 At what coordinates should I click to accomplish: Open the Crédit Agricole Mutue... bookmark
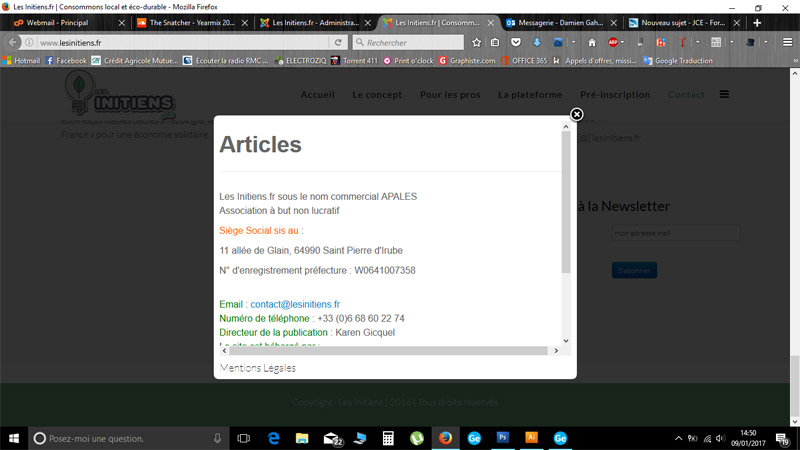coord(135,61)
